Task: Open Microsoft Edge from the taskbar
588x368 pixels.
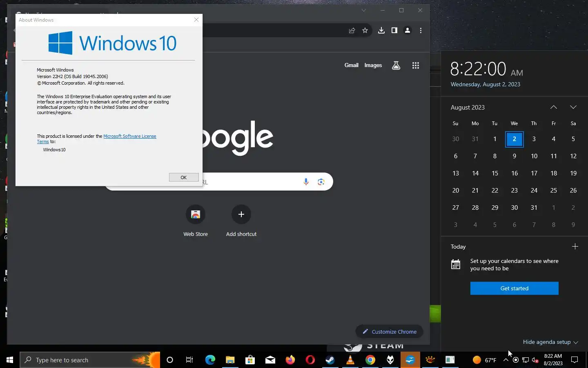Action: coord(210,360)
